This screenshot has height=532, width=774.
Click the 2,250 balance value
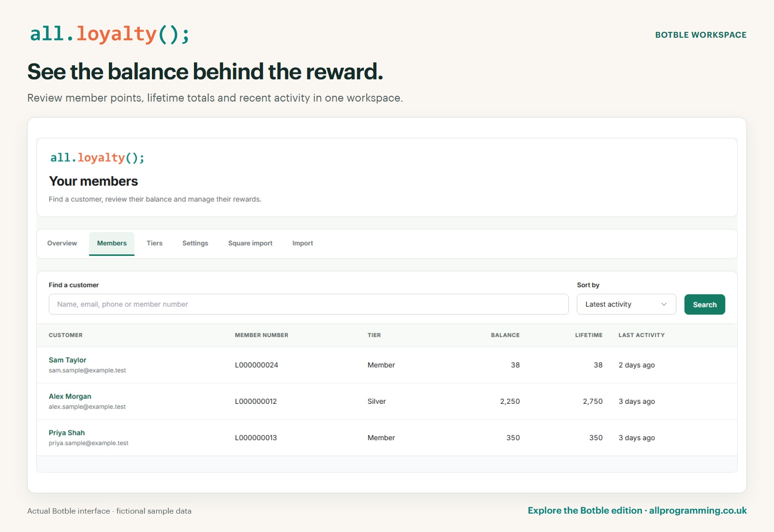point(510,401)
